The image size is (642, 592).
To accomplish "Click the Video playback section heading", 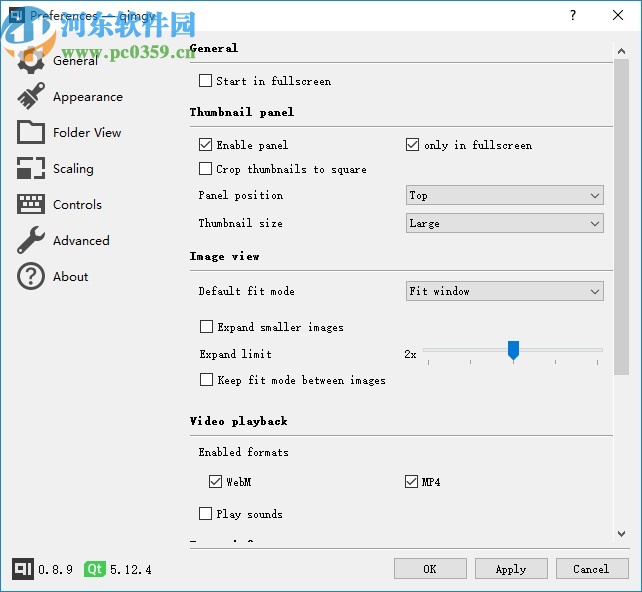I will pos(239,421).
